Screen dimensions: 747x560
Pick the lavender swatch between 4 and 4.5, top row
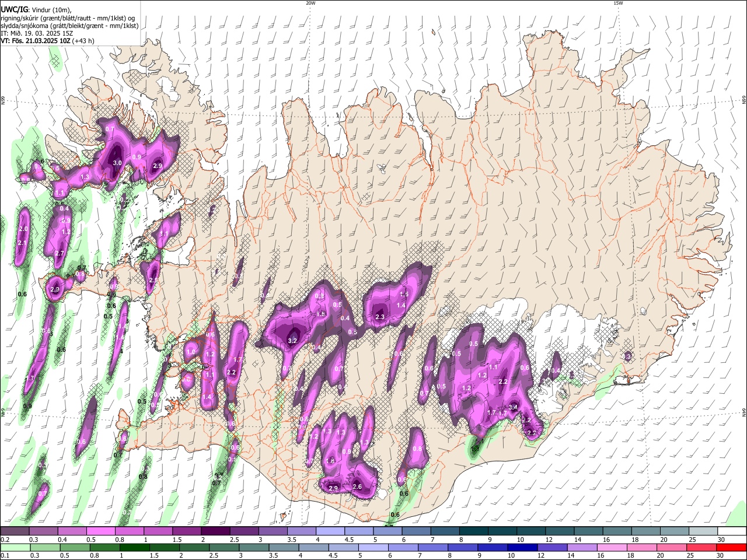click(330, 531)
